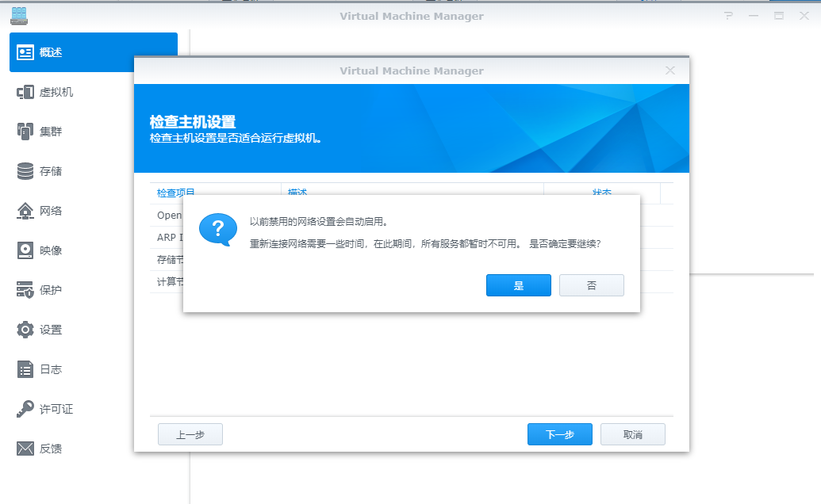Click the help question mark icon
The width and height of the screenshot is (821, 504).
[728, 15]
